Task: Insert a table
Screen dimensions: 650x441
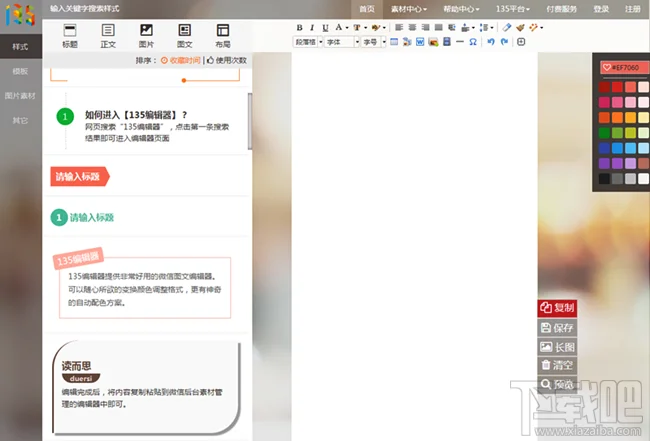Action: coord(394,41)
